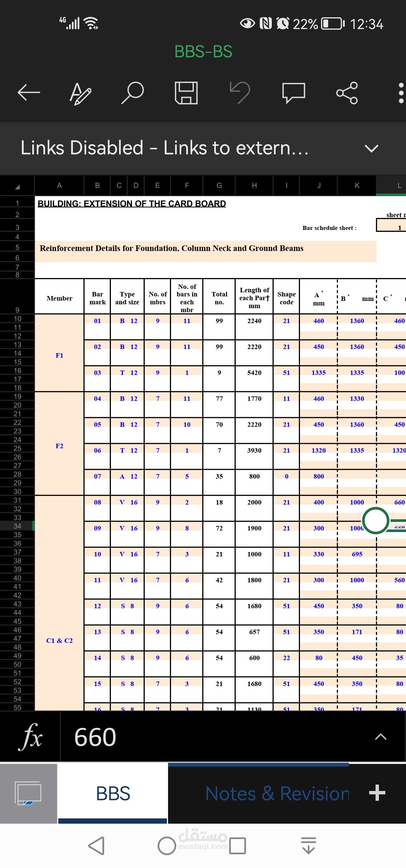The height and width of the screenshot is (868, 406).
Task: Share the BBS-BS file
Action: [x=347, y=93]
